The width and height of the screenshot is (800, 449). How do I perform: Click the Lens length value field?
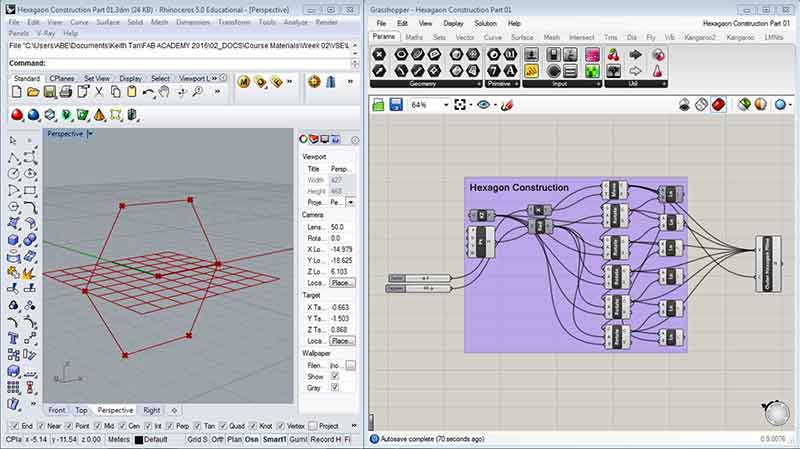342,227
